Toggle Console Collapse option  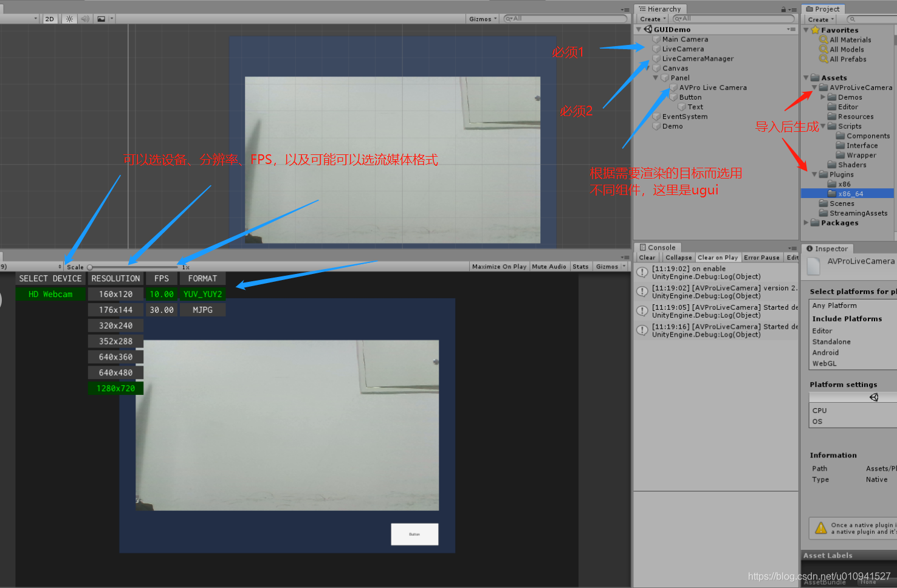pyautogui.click(x=678, y=258)
